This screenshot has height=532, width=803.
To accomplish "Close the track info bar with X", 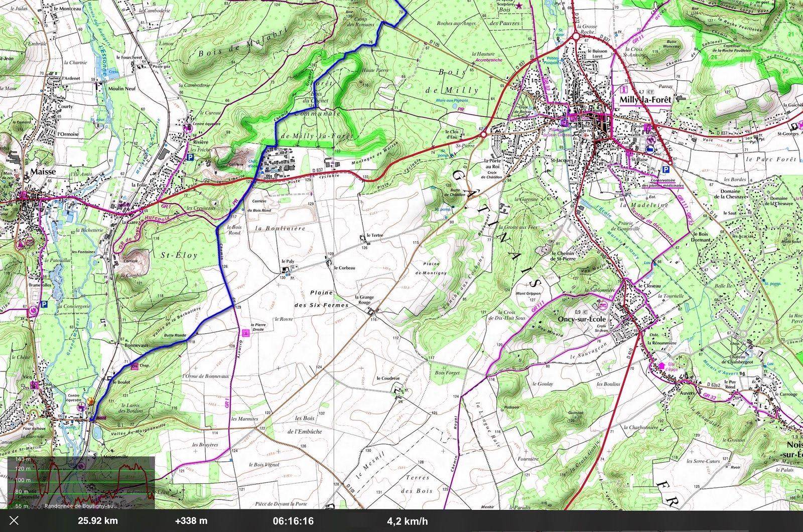I will tap(14, 520).
